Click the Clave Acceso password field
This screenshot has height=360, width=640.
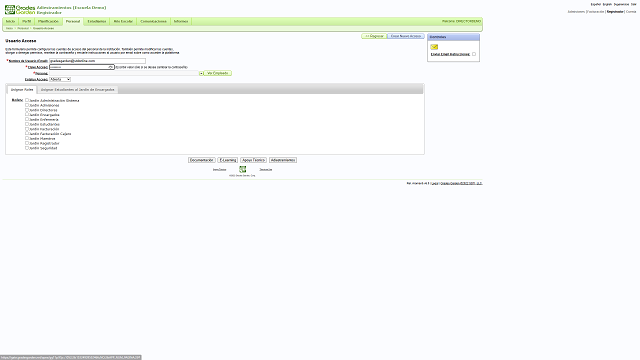pos(82,67)
